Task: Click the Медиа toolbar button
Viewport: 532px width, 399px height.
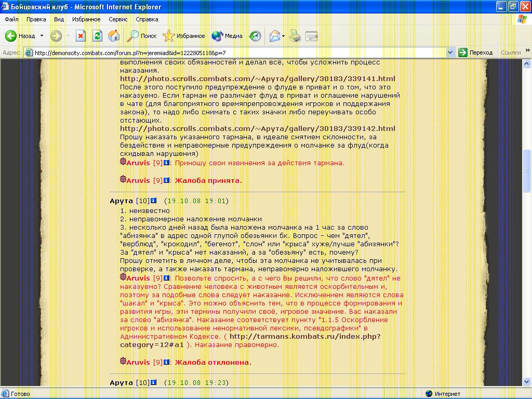Action: pos(228,36)
